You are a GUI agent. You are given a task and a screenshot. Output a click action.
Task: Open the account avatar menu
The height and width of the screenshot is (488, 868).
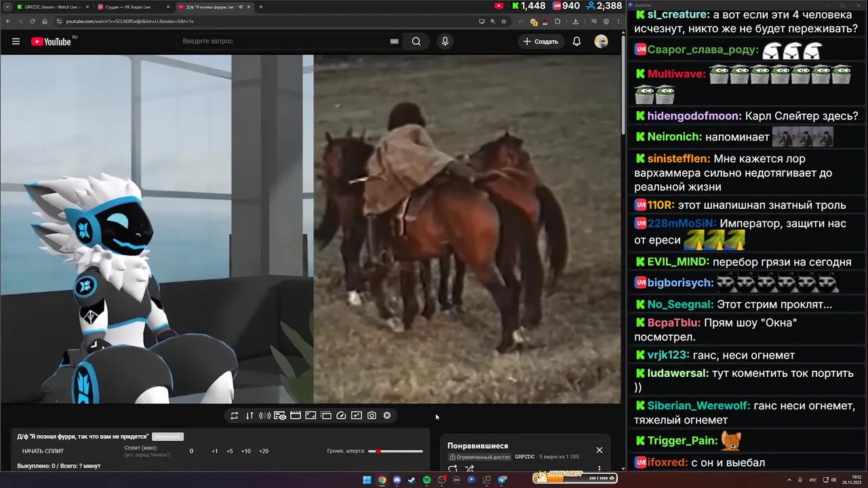pyautogui.click(x=601, y=41)
